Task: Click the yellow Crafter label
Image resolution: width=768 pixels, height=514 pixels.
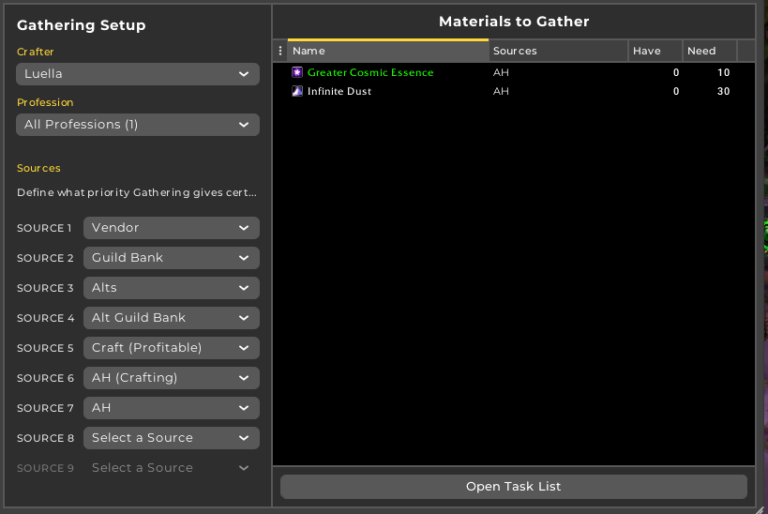Action: click(35, 51)
